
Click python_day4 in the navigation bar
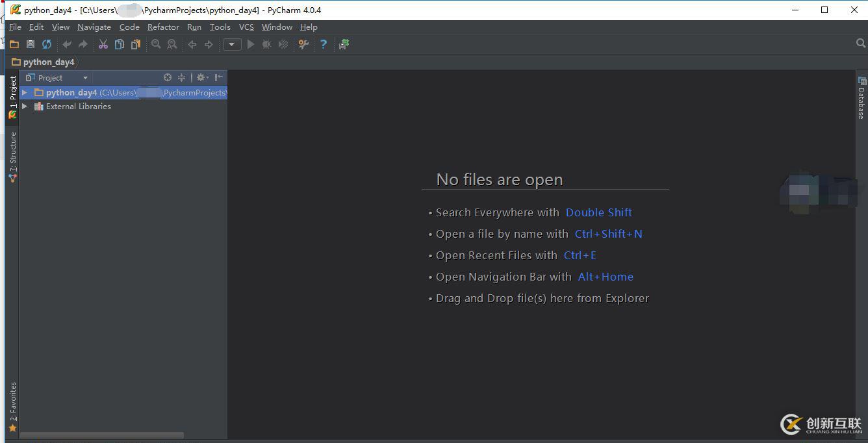coord(48,62)
